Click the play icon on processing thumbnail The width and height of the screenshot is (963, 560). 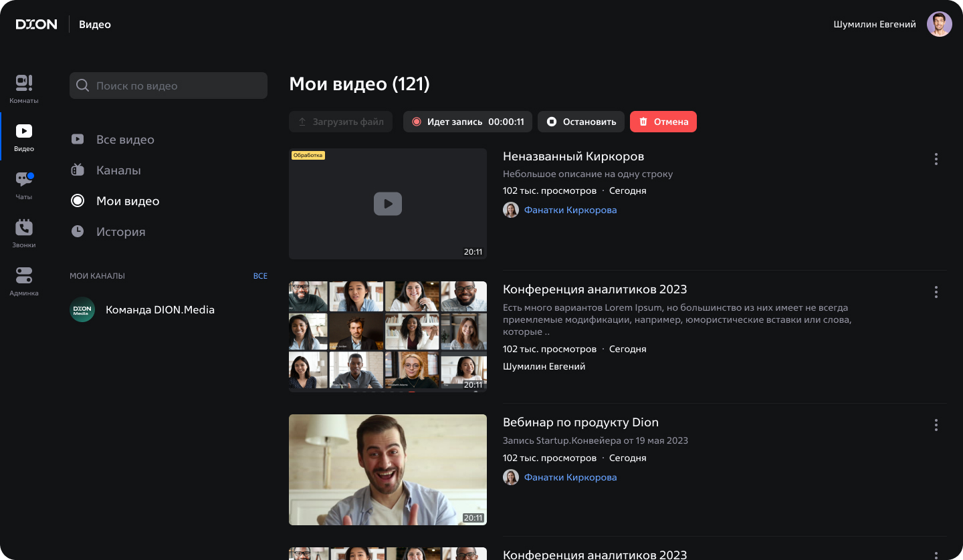[x=388, y=204]
